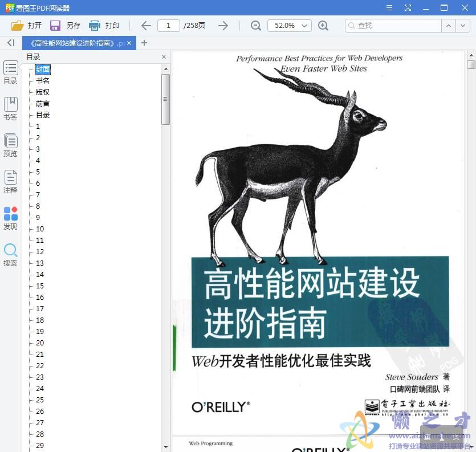Jump to outline entry 3
This screenshot has width=476, height=452.
click(38, 149)
